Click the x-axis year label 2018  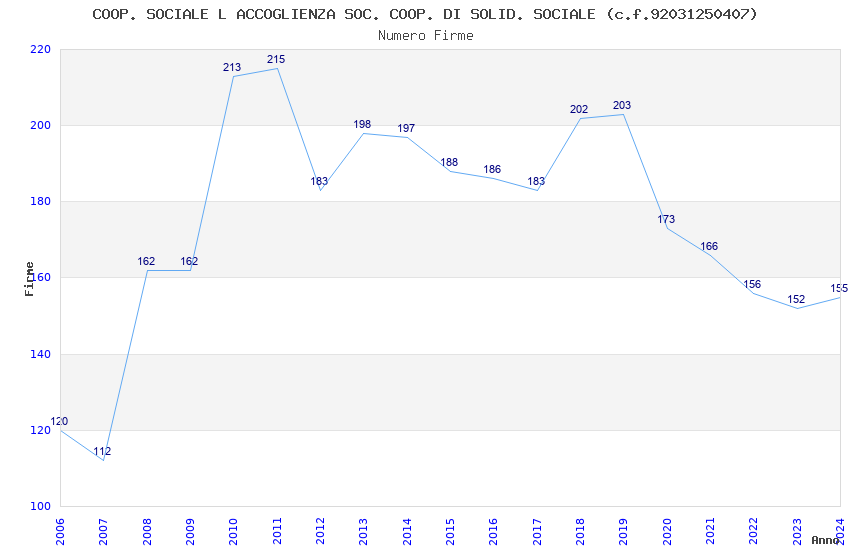point(581,532)
